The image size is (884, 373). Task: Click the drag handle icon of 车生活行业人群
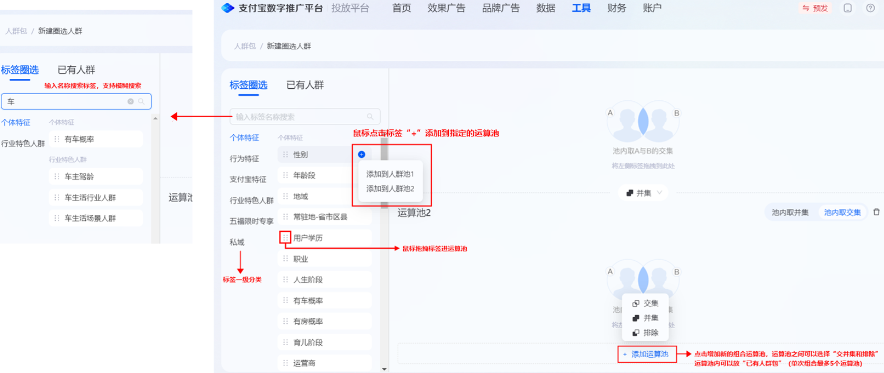(56, 197)
